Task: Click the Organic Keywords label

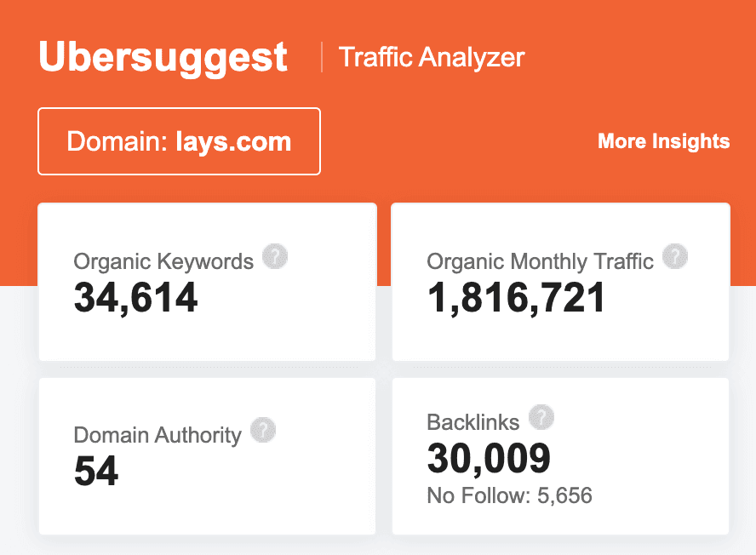Action: coord(163,261)
